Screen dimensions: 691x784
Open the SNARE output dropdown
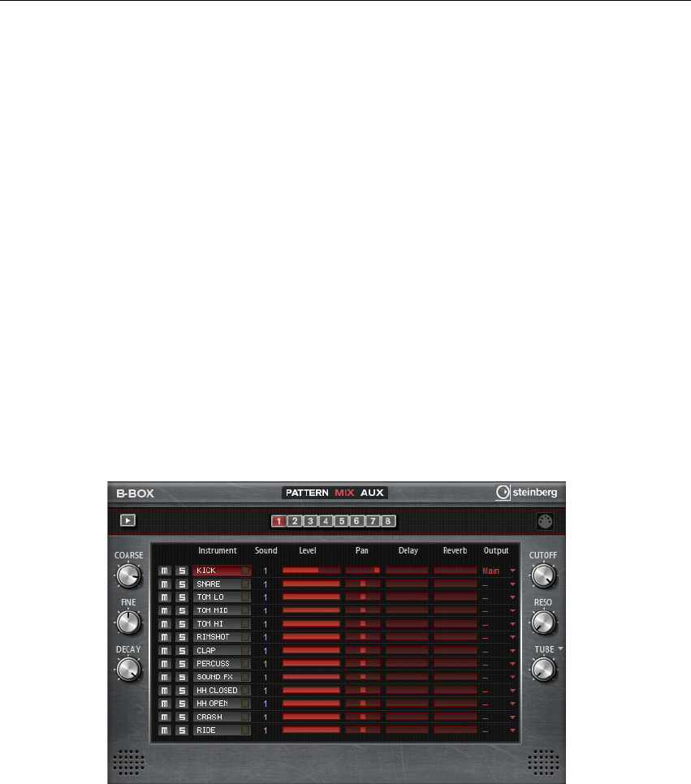tap(512, 584)
